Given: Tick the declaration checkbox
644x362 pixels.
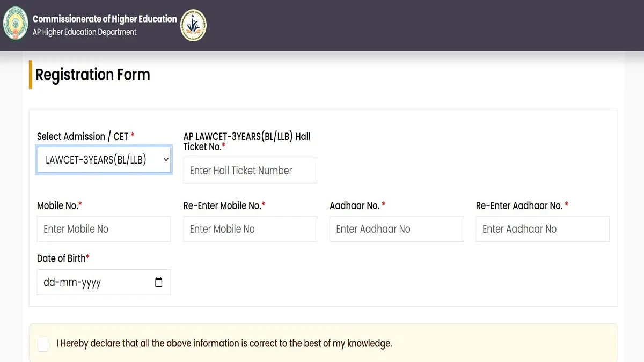Looking at the screenshot, I should pyautogui.click(x=43, y=344).
